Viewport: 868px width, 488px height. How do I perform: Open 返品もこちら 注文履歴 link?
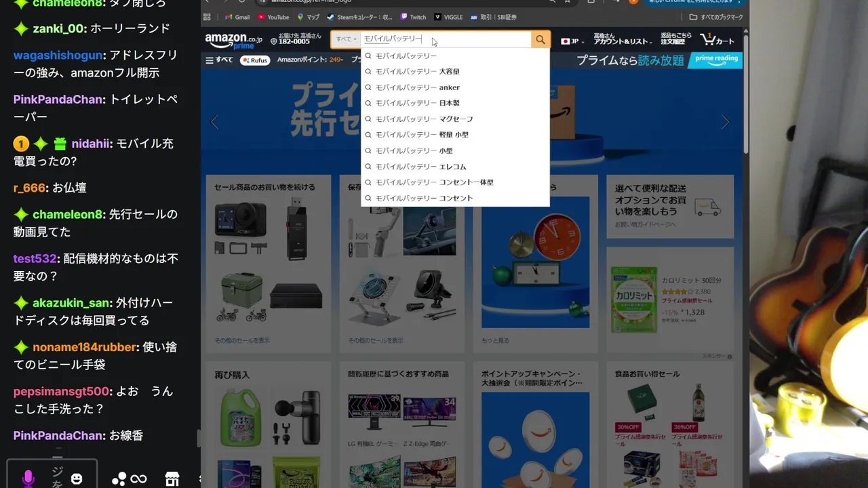(x=675, y=39)
